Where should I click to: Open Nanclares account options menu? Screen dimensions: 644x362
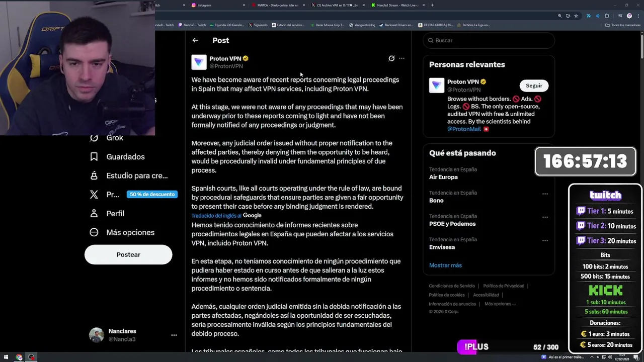[x=174, y=335]
